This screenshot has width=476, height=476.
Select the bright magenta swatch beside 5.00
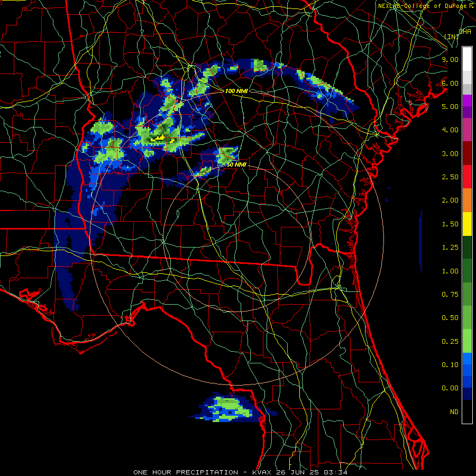(x=467, y=100)
